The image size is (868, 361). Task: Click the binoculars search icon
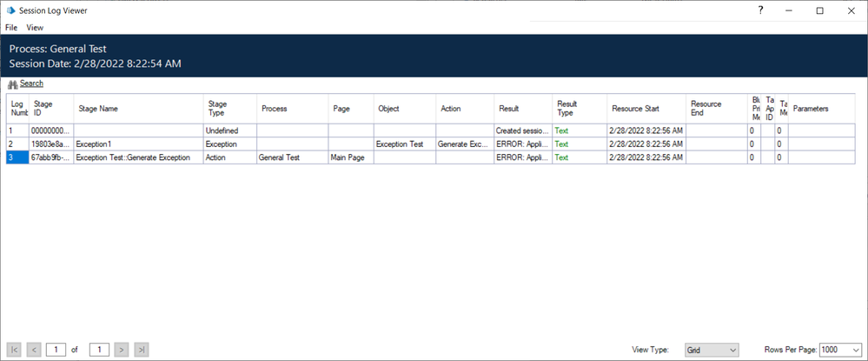13,84
